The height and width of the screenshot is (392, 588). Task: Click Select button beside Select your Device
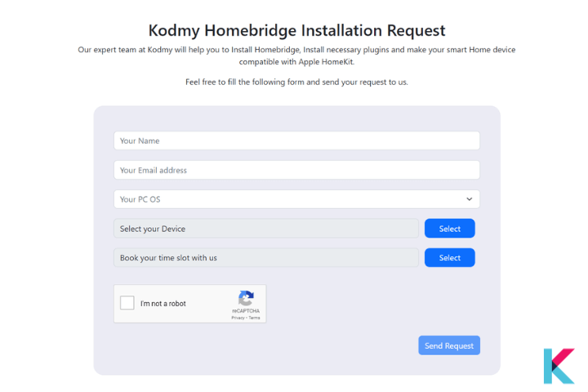point(450,229)
